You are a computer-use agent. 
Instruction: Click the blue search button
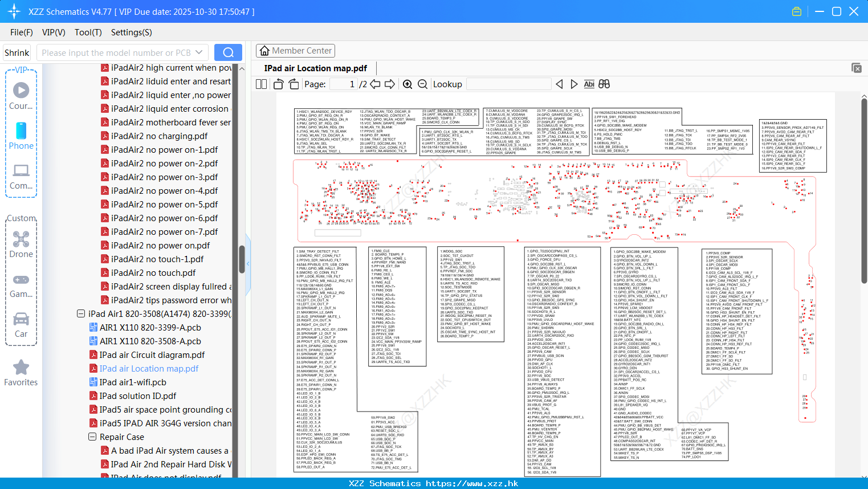click(228, 52)
